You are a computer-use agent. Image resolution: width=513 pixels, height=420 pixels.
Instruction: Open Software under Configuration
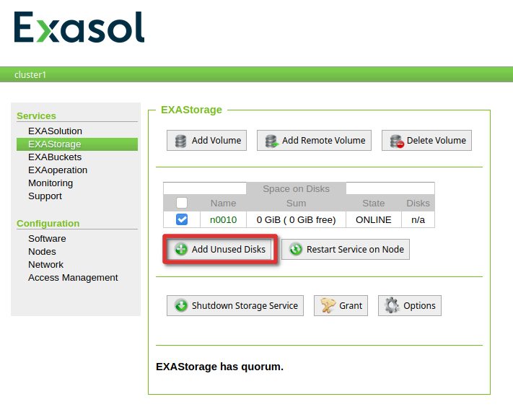tap(47, 238)
